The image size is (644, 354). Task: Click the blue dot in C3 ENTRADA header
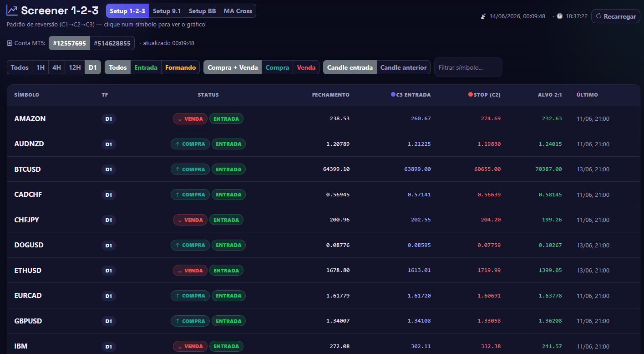[393, 95]
